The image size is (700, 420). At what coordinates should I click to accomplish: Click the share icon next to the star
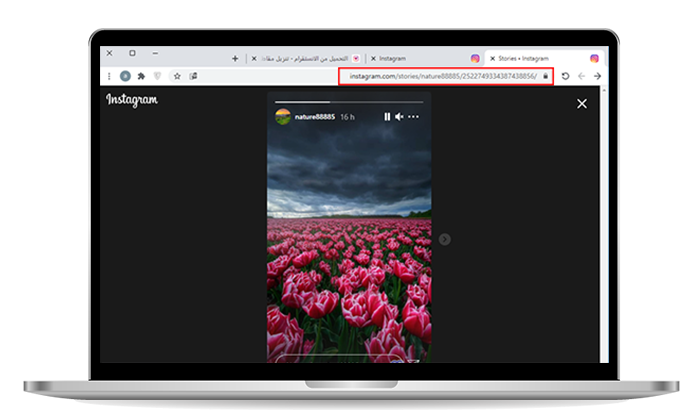click(193, 76)
